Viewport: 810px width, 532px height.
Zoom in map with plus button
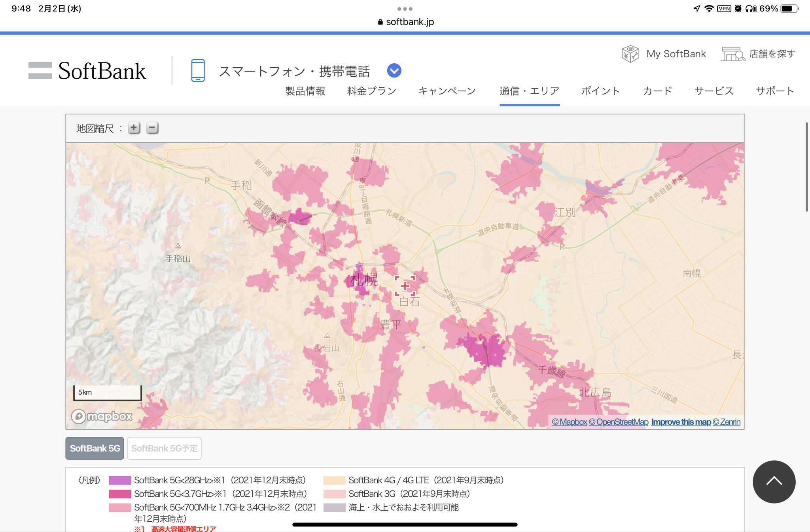tap(134, 128)
